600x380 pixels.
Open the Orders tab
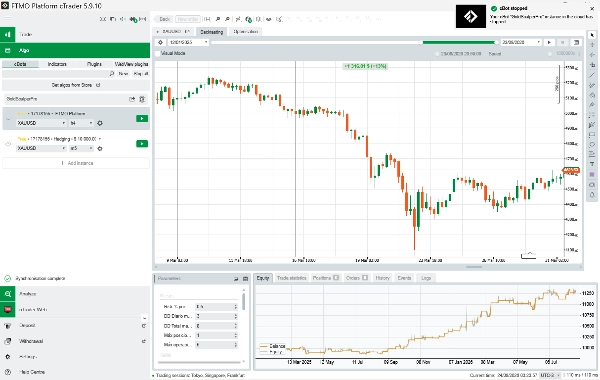(x=357, y=278)
